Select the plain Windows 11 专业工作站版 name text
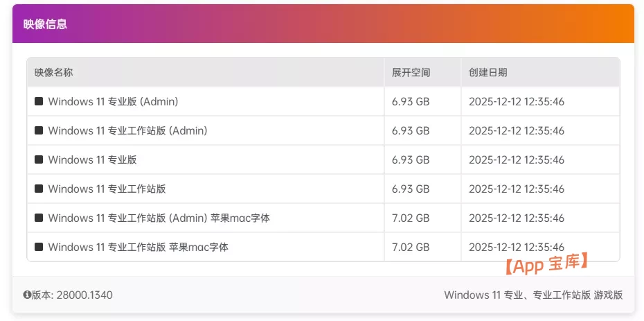Screen dimensions: 644x321 pyautogui.click(x=107, y=189)
